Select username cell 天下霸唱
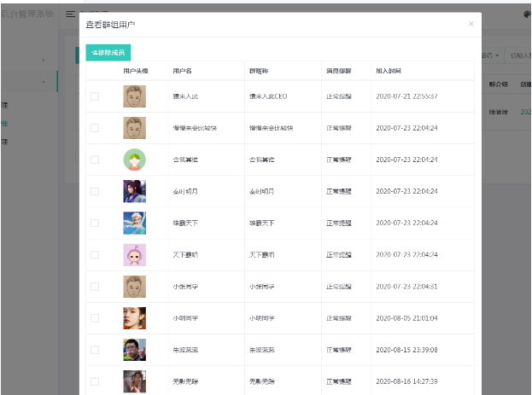 tap(185, 254)
